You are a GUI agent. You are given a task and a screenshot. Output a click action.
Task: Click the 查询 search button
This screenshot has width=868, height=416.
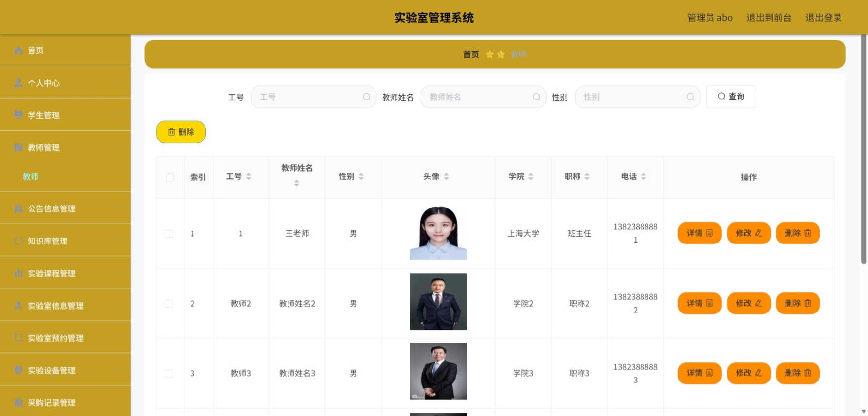tap(731, 97)
